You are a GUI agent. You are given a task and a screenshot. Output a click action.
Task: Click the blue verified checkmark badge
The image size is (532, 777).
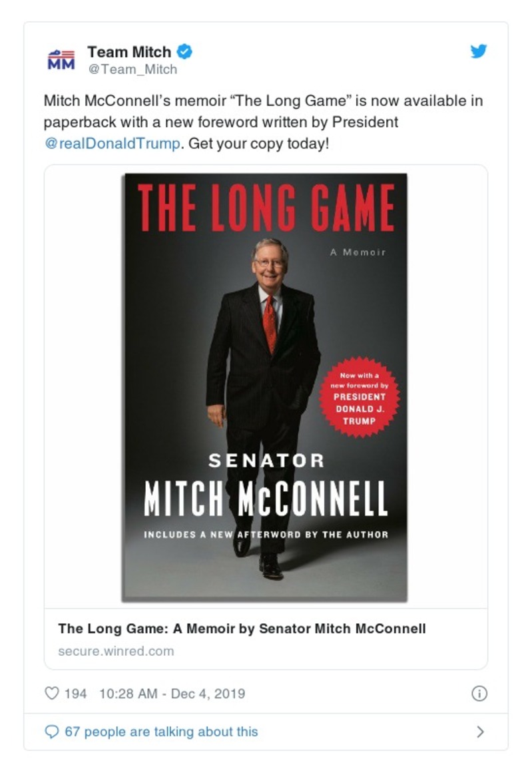[185, 51]
